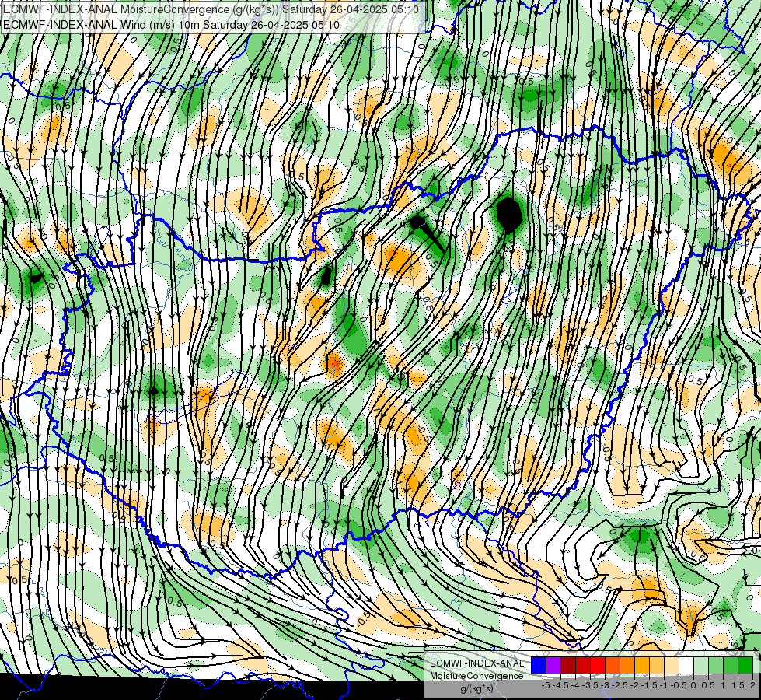Click the Wind (m/s) 10m title line
761x700 pixels.
coord(171,24)
